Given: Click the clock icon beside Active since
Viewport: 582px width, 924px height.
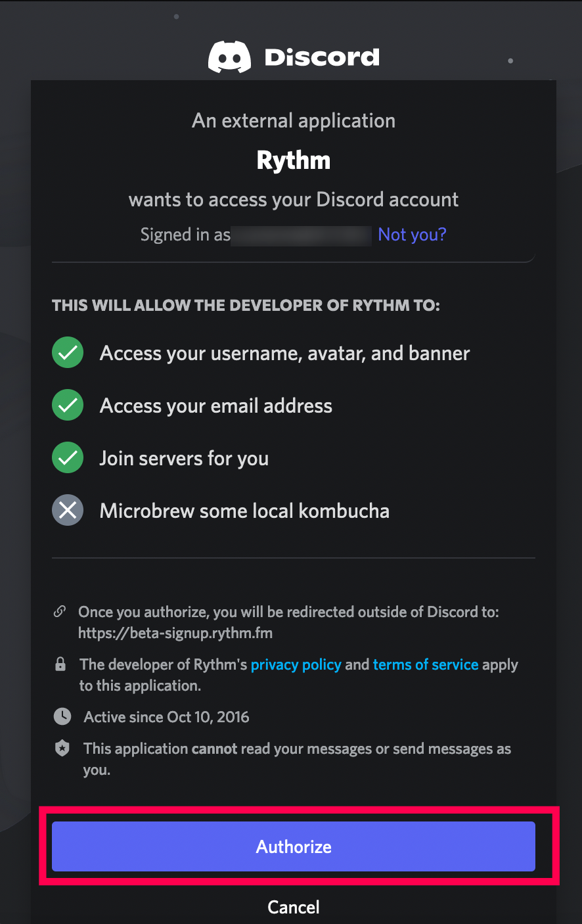Looking at the screenshot, I should point(62,716).
